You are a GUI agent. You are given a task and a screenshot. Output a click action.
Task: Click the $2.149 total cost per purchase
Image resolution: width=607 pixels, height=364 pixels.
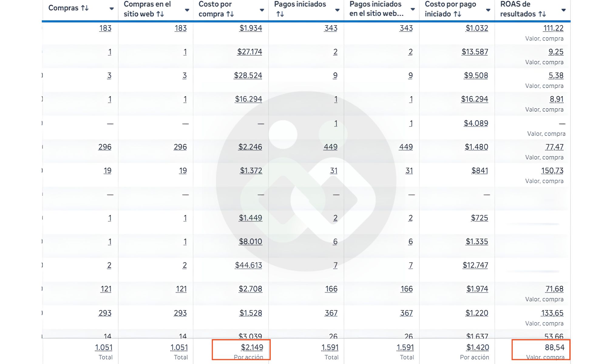click(252, 347)
